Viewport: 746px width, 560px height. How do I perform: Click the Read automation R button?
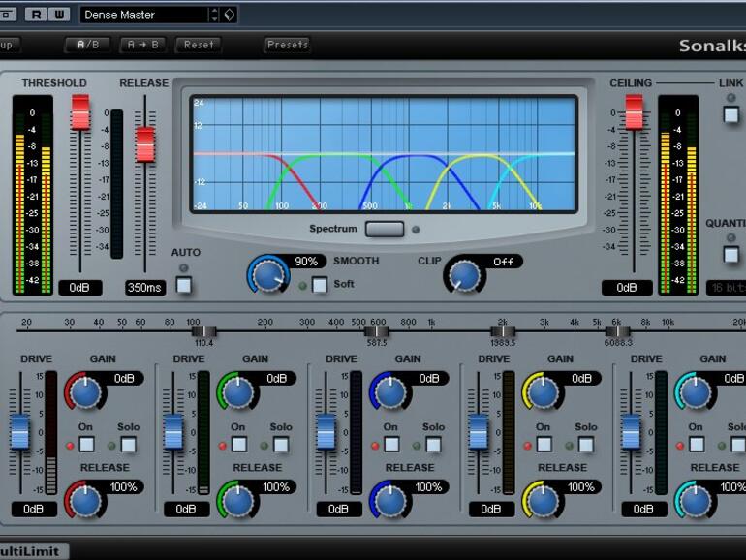(x=35, y=15)
